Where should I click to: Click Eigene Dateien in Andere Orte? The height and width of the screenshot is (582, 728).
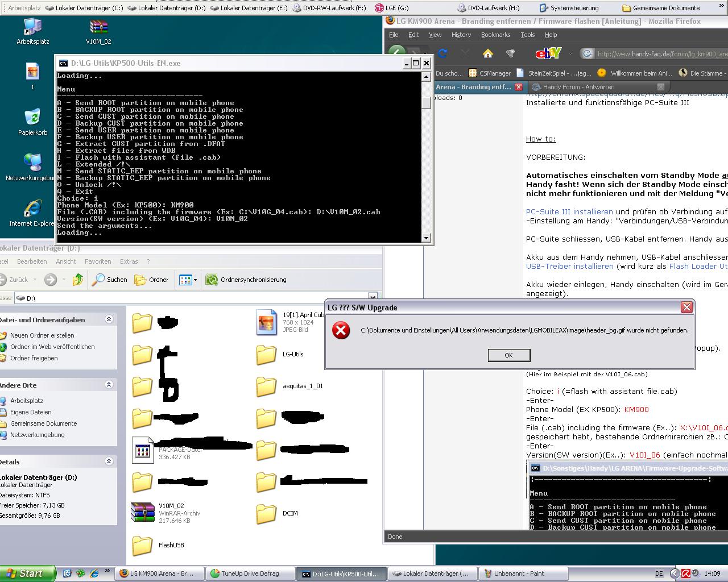tap(31, 412)
